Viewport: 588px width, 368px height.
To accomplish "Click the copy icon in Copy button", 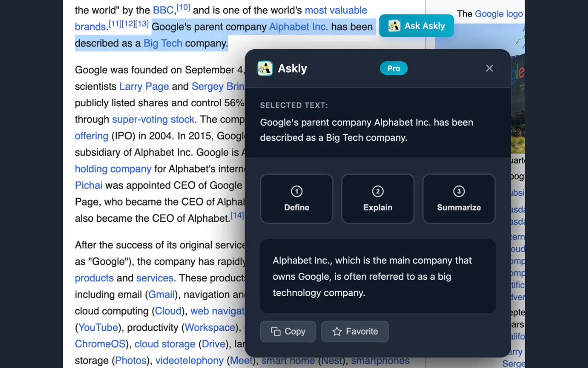I will tap(276, 332).
